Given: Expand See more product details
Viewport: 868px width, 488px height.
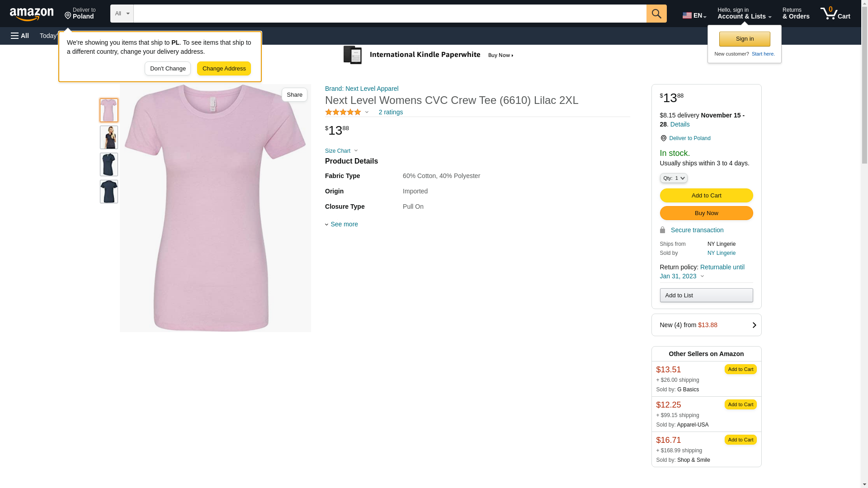Looking at the screenshot, I should click(x=342, y=224).
